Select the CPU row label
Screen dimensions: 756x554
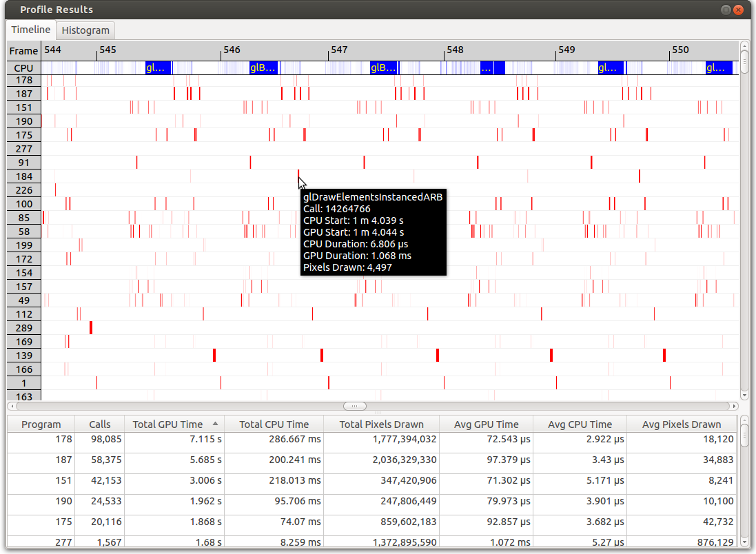[x=24, y=68]
